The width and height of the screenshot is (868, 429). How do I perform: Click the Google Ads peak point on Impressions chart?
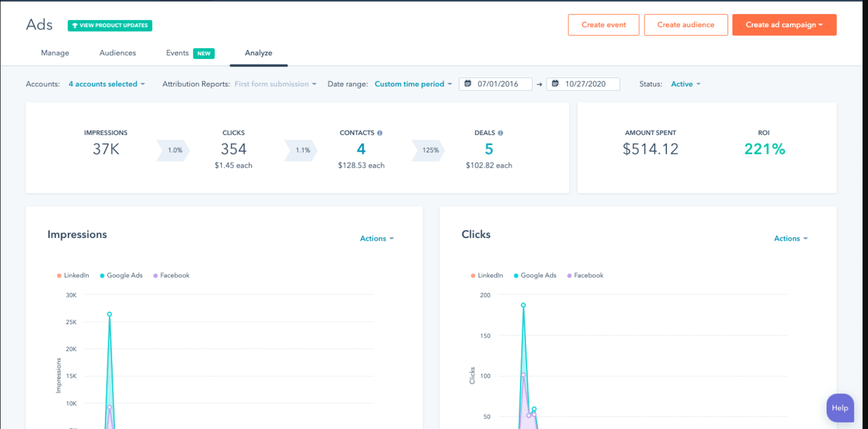pos(109,314)
